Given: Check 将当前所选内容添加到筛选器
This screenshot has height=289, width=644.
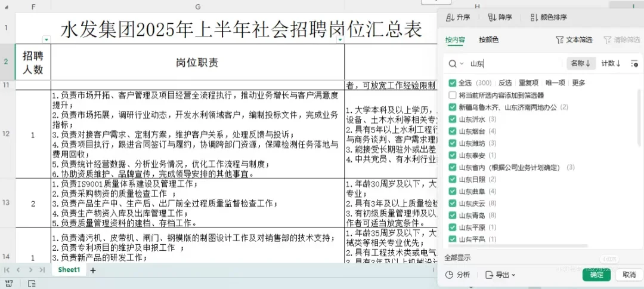Looking at the screenshot, I should click(452, 96).
